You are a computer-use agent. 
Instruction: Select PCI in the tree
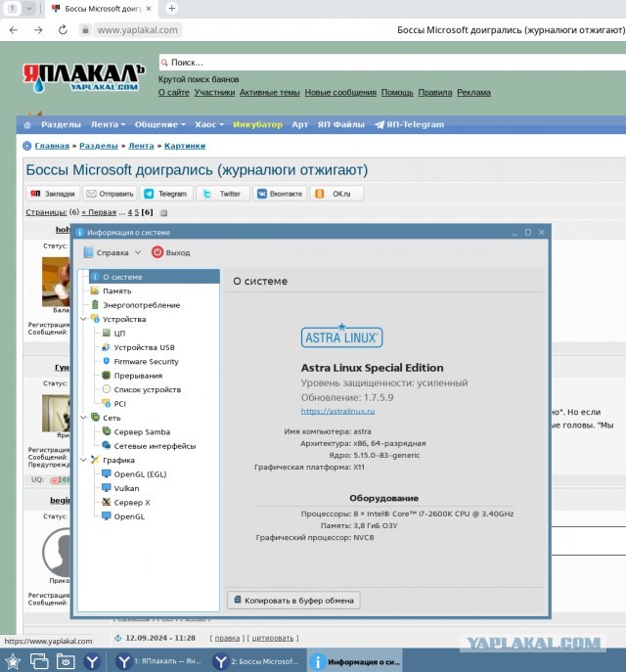119,404
